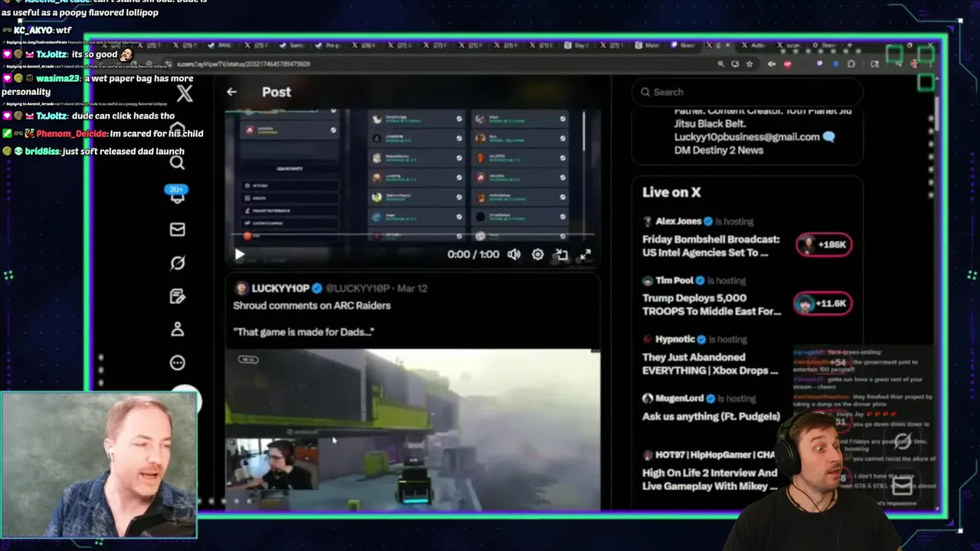
Task: Toggle picture-in-picture on the video
Action: tap(561, 255)
